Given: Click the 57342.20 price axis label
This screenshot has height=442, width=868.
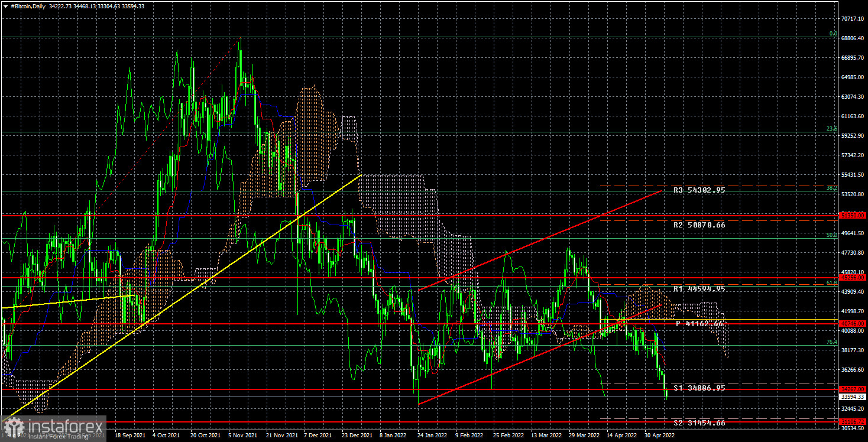Looking at the screenshot, I should point(854,155).
